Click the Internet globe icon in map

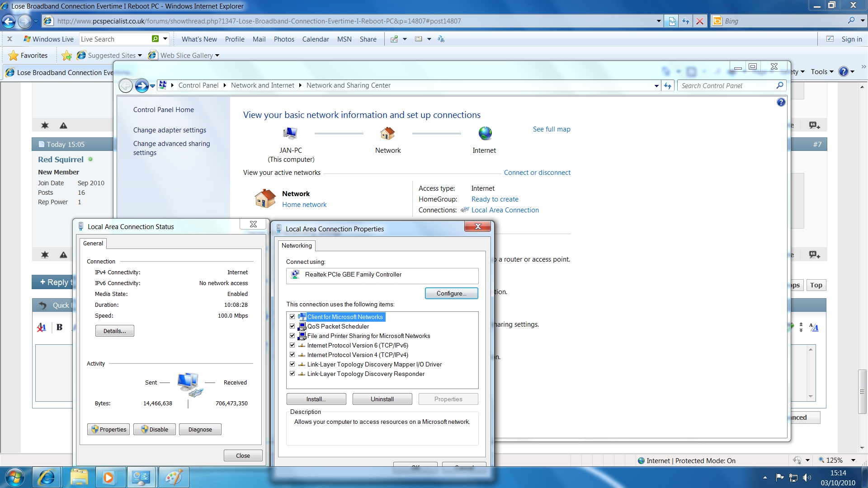(x=485, y=133)
